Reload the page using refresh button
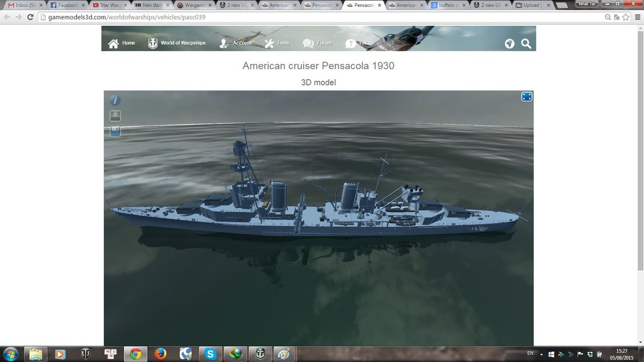The image size is (644, 362). 30,17
